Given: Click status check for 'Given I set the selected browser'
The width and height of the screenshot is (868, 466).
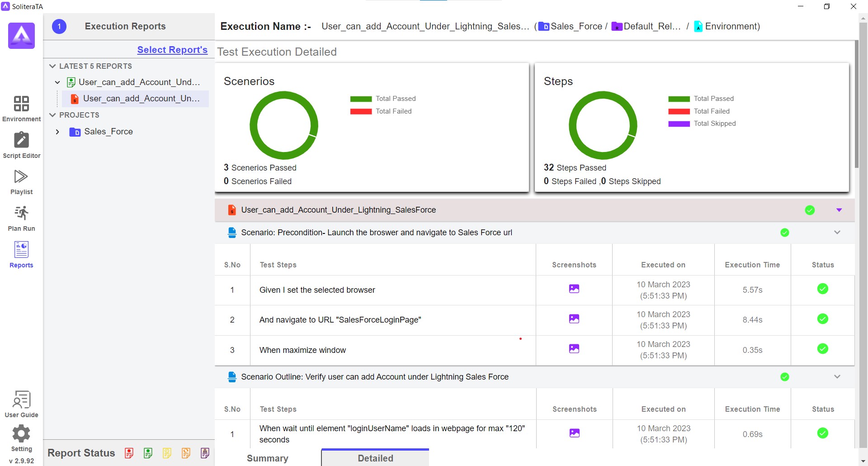Looking at the screenshot, I should tap(823, 289).
